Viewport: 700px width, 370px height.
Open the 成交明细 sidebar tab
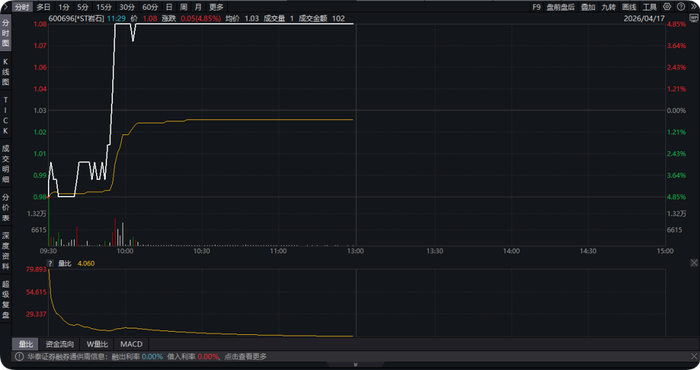coord(5,163)
